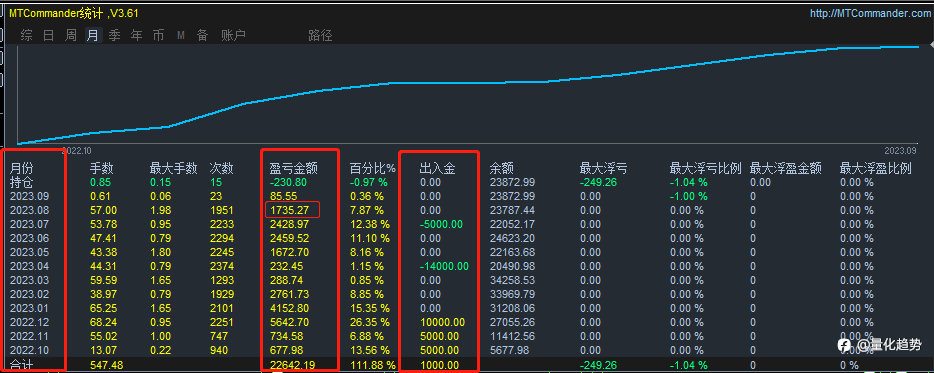This screenshot has width=934, height=373.
Task: Click profit value 4152.80
Action: (x=289, y=308)
